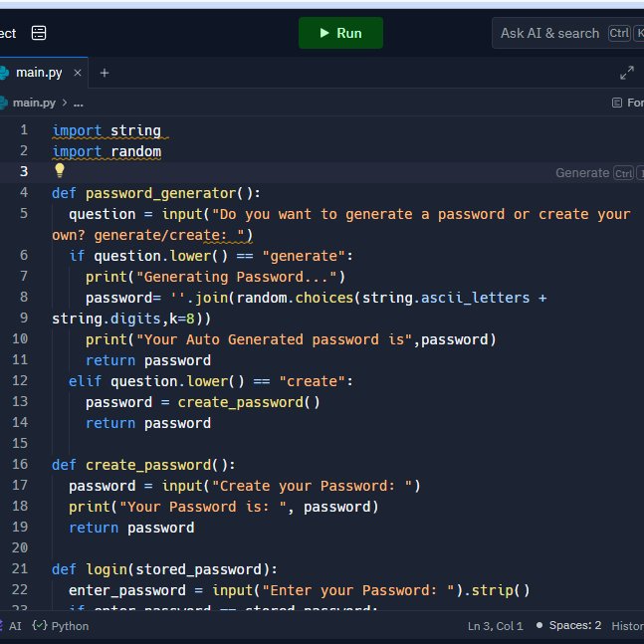The image size is (644, 644).
Task: Open the file tree panel icon
Action: (x=39, y=33)
